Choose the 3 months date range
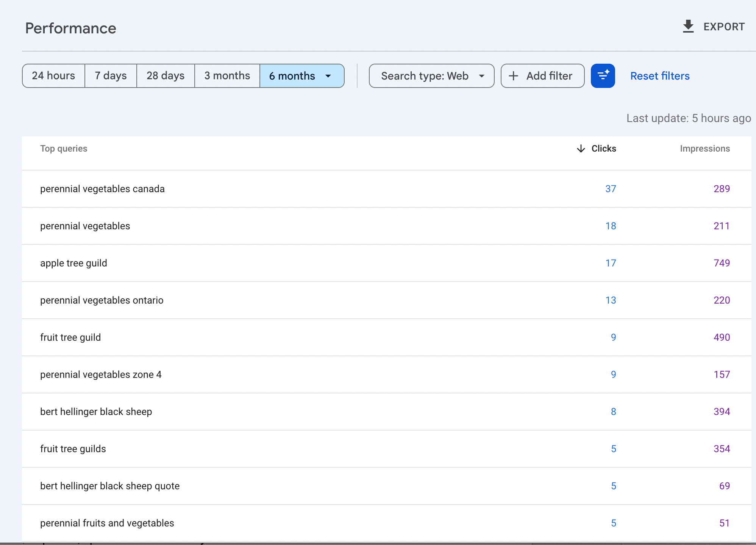 227,76
